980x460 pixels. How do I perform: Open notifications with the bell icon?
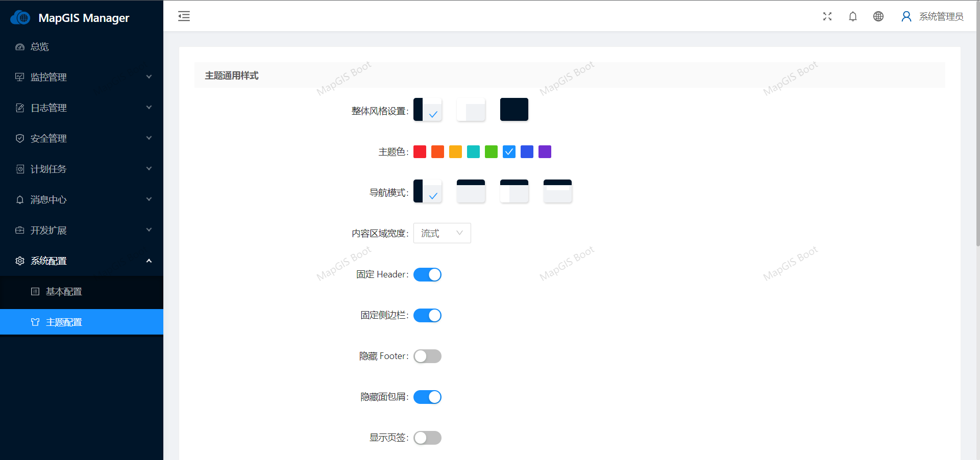point(853,16)
